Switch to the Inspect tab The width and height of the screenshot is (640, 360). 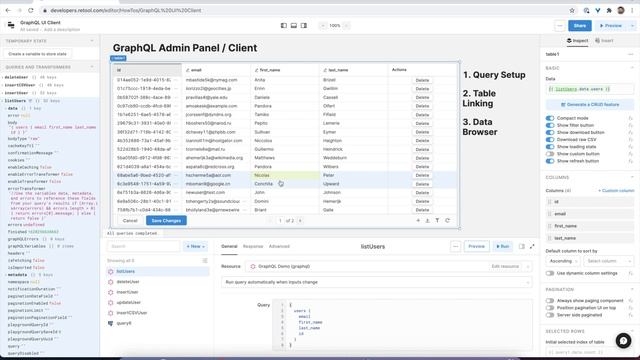click(x=578, y=41)
